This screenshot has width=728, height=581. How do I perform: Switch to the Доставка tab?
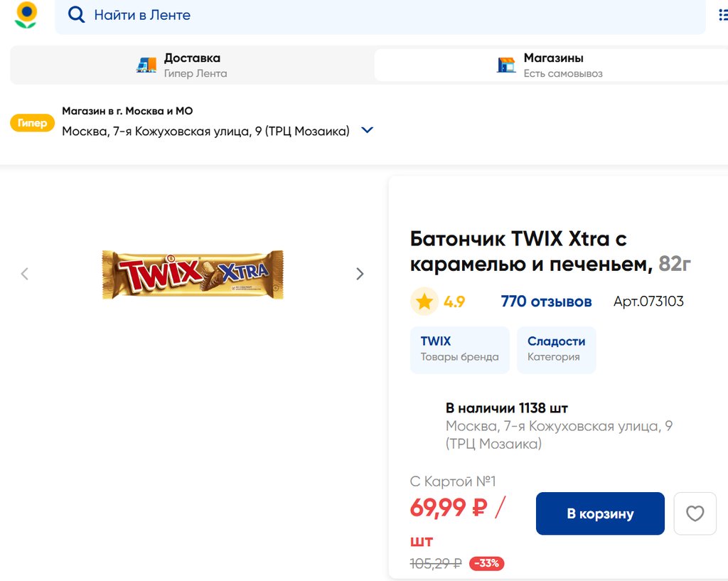tap(192, 65)
